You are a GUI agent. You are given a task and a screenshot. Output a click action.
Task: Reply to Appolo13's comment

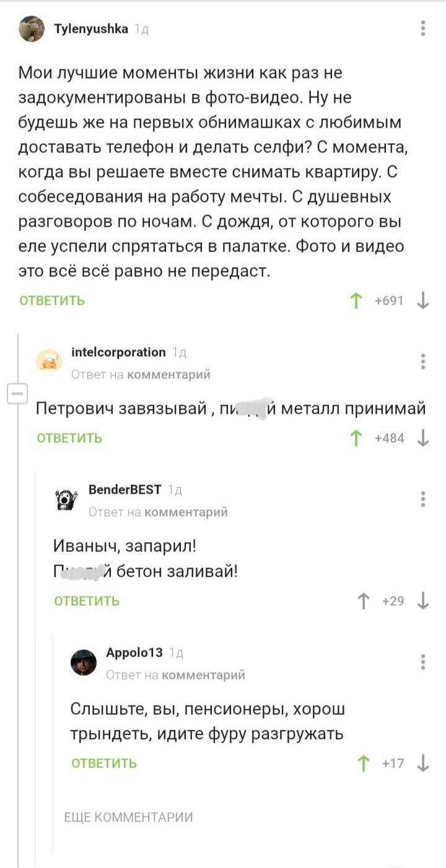coord(104,763)
